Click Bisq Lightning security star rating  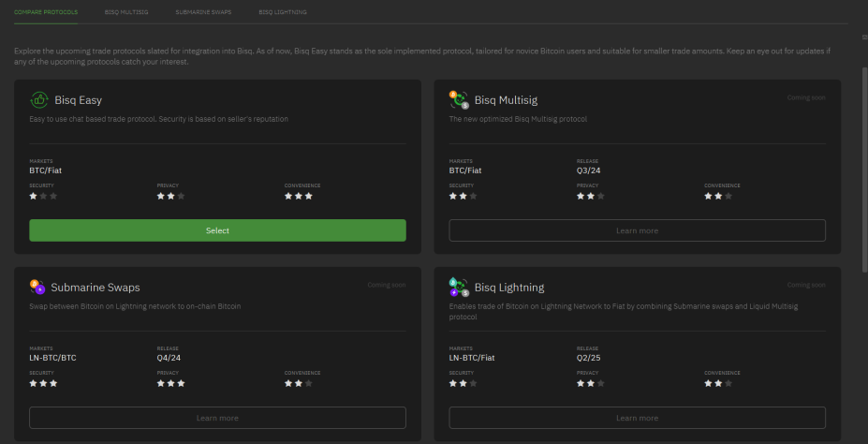(x=463, y=383)
